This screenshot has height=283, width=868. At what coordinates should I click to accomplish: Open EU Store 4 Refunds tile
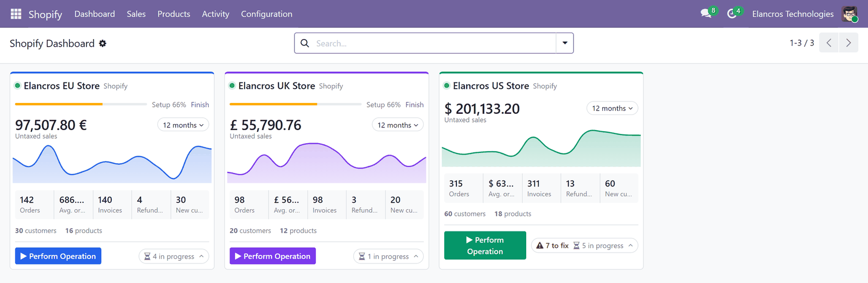pos(151,205)
